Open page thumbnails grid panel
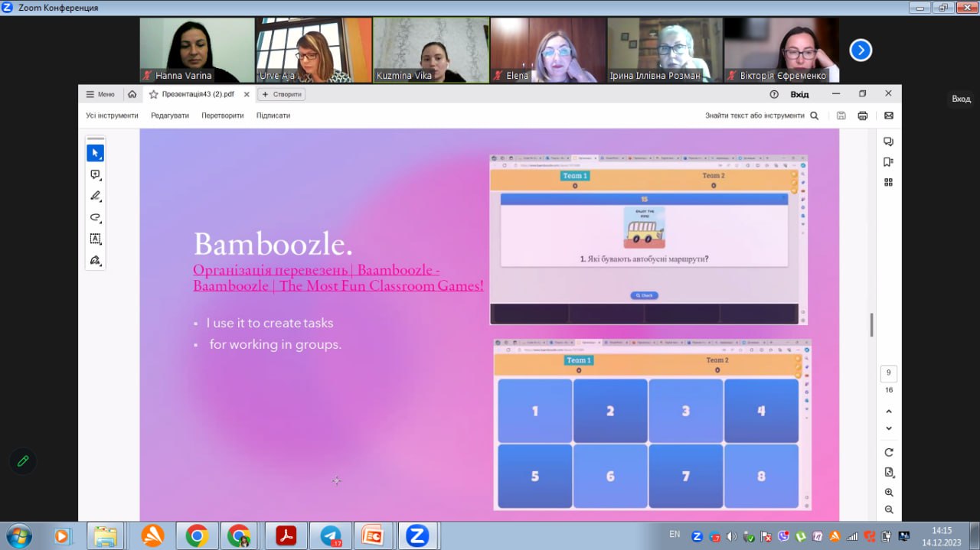 (888, 182)
